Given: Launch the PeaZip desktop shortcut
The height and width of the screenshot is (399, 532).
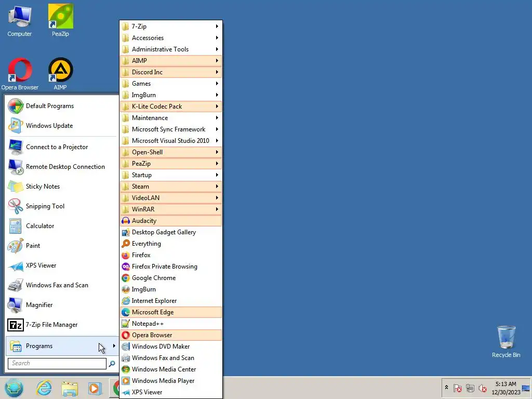Looking at the screenshot, I should pos(60,20).
